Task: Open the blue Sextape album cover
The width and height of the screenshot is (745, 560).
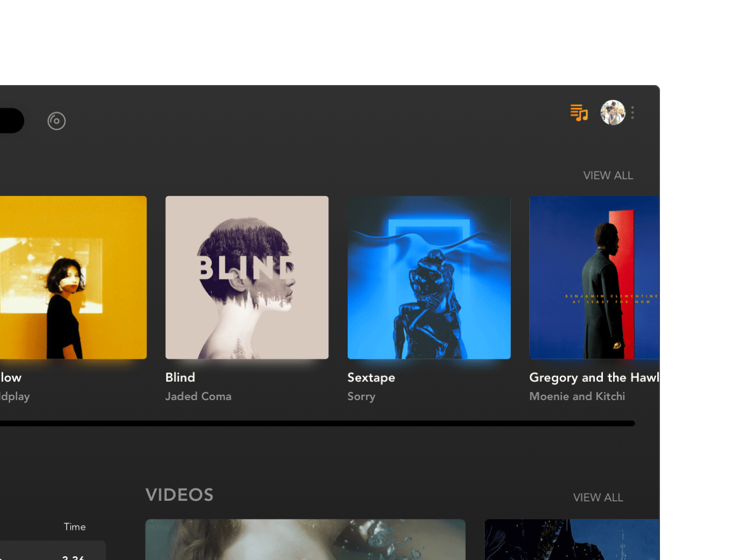Action: (x=429, y=277)
